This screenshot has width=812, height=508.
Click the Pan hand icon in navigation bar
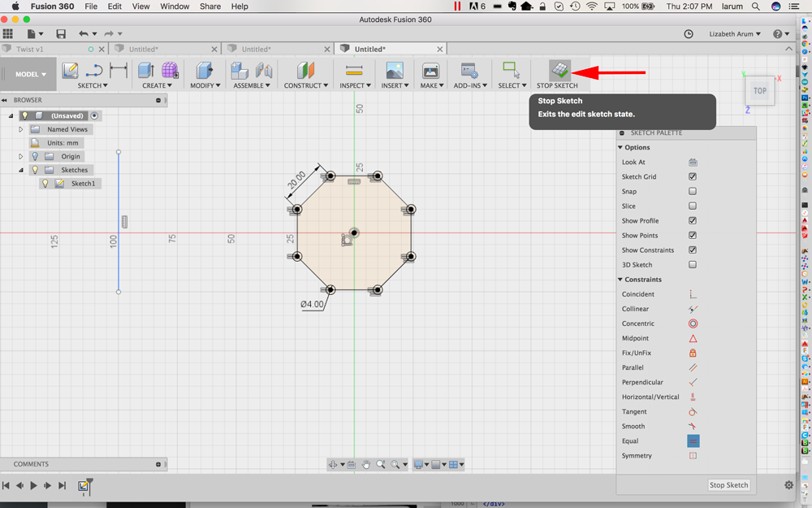[366, 464]
